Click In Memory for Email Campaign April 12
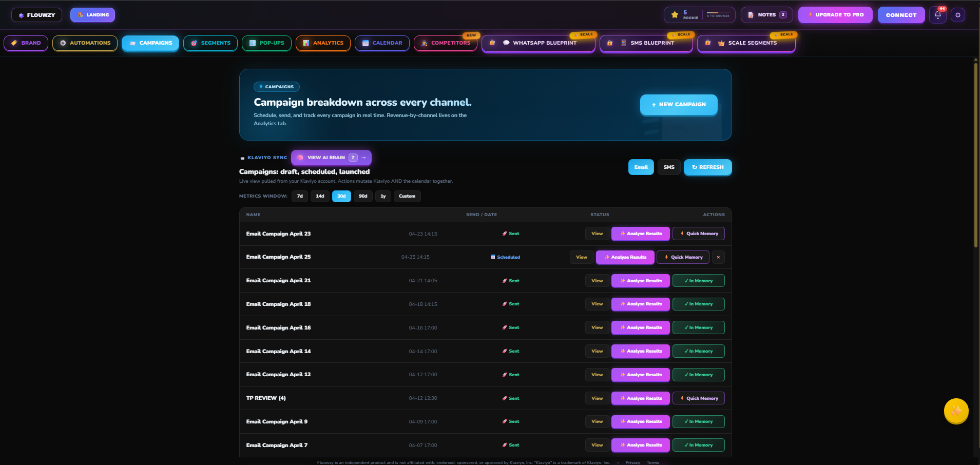980x465 pixels. click(699, 375)
